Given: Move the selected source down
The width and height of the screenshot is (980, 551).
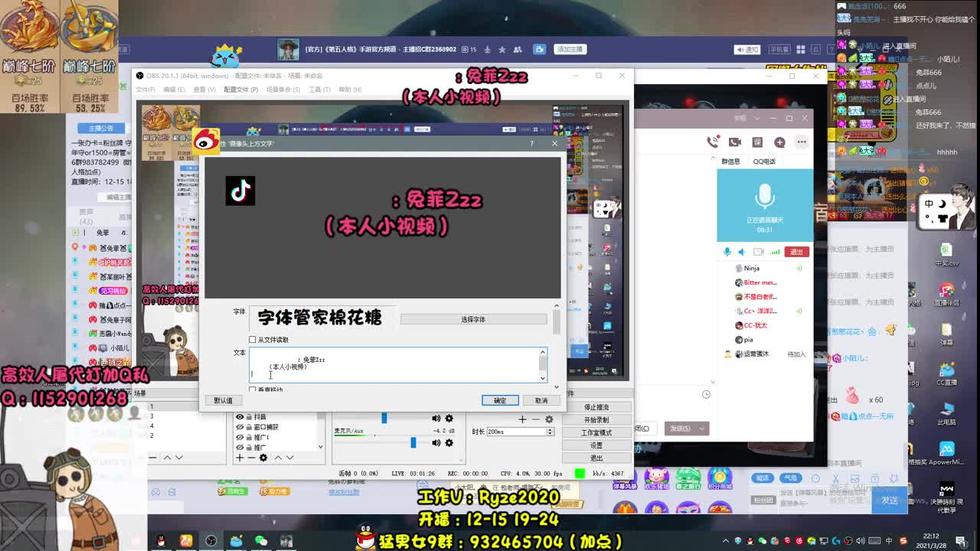Looking at the screenshot, I should coord(289,458).
